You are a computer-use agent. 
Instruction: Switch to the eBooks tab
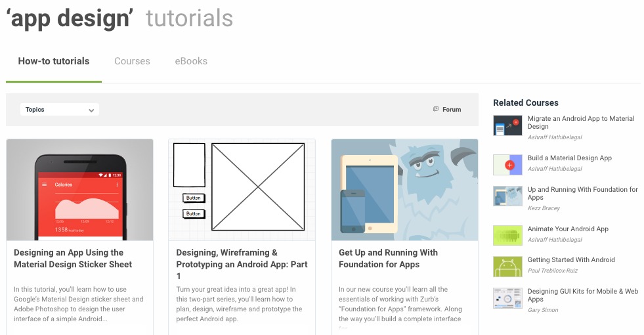191,61
